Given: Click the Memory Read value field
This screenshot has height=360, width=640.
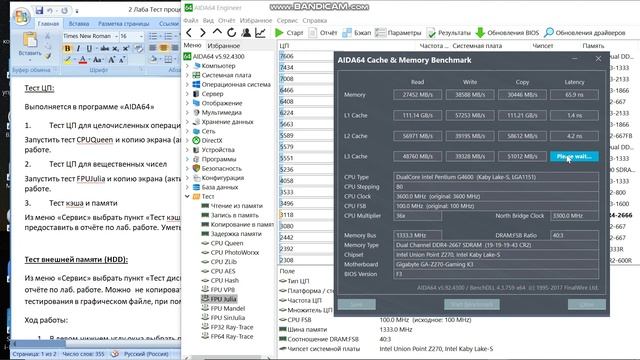Looking at the screenshot, I should pyautogui.click(x=418, y=95).
